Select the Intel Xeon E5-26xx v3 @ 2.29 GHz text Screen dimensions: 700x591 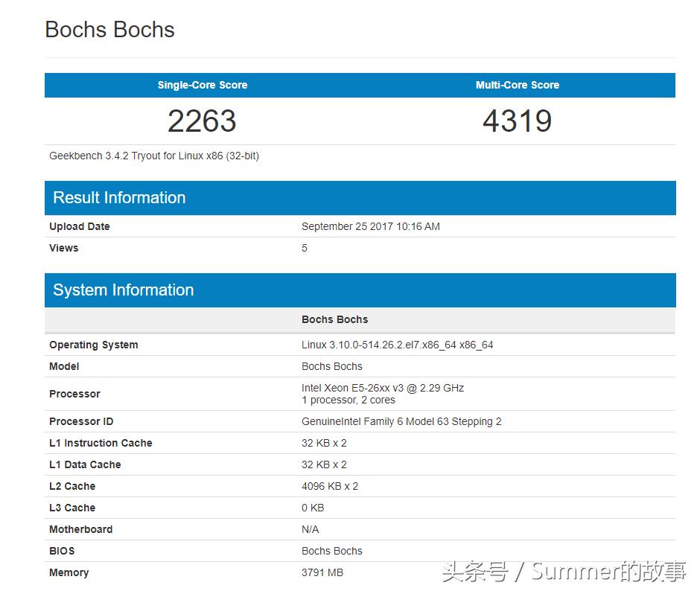pyautogui.click(x=383, y=388)
